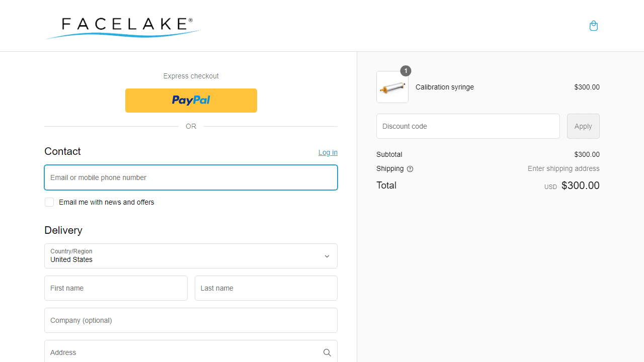Viewport: 644px width, 362px height.
Task: Click the Calibration syringe product name
Action: click(445, 87)
